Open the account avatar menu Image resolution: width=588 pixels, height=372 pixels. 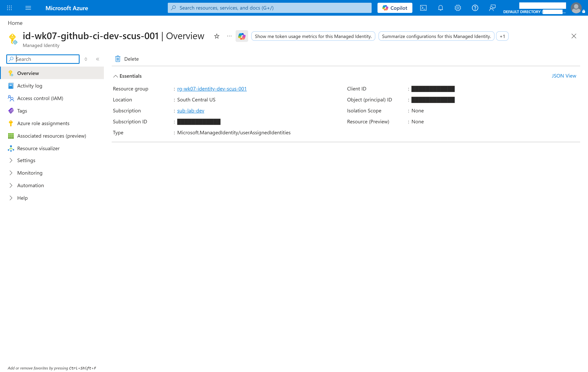click(576, 8)
